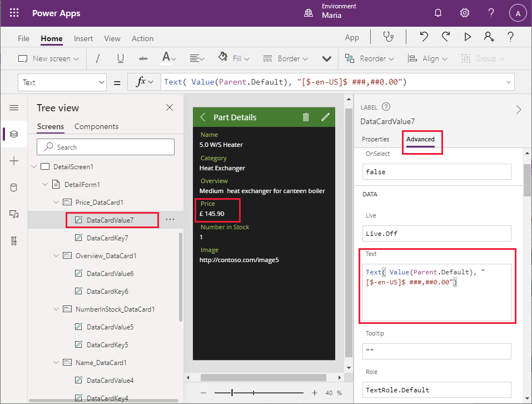Image resolution: width=532 pixels, height=404 pixels.
Task: Open the property selector dropdown showing Text
Action: click(62, 82)
